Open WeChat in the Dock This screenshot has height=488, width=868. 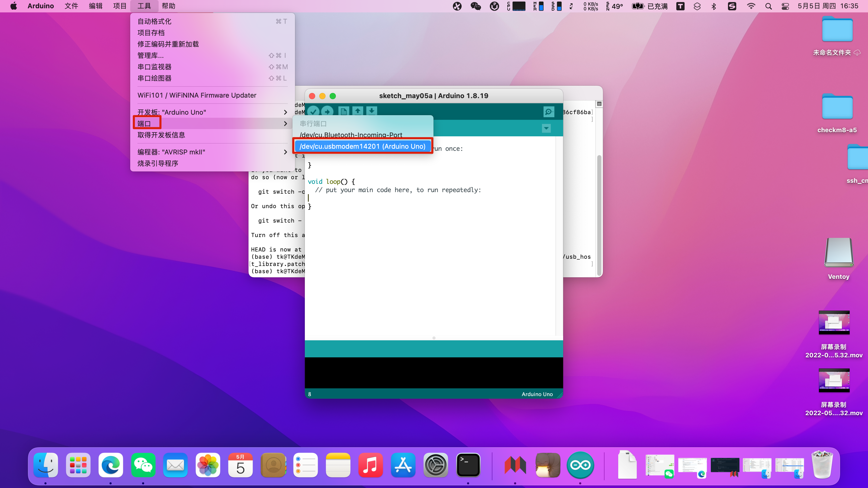pyautogui.click(x=143, y=465)
